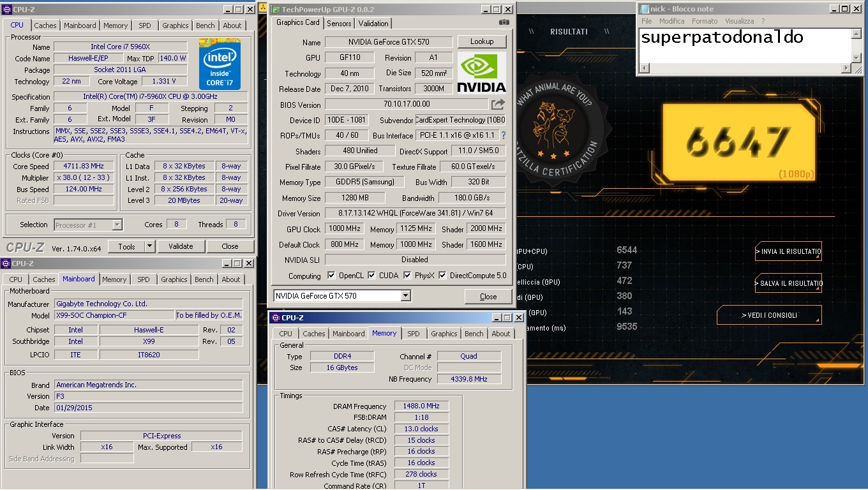Viewport: 868px width, 490px height.
Task: Click INVIA IL RISULTATO button
Action: click(x=789, y=251)
